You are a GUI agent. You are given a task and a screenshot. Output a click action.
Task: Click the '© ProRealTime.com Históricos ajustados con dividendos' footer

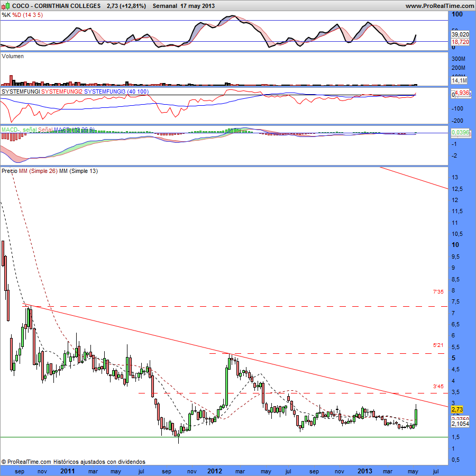coord(73,462)
